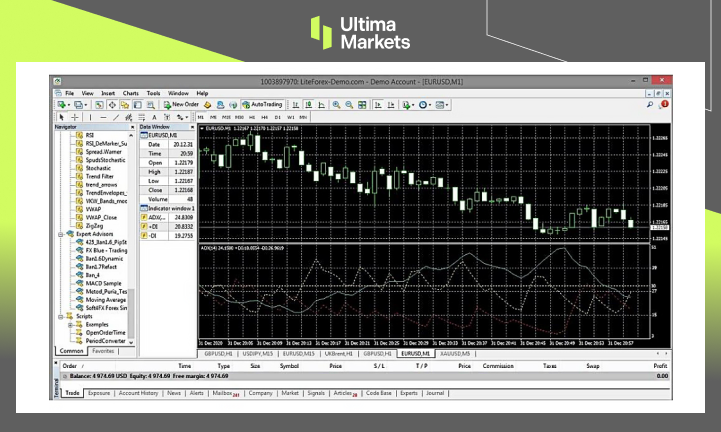Toggle chart shift
Image resolution: width=721 pixels, height=432 pixels.
pyautogui.click(x=391, y=105)
